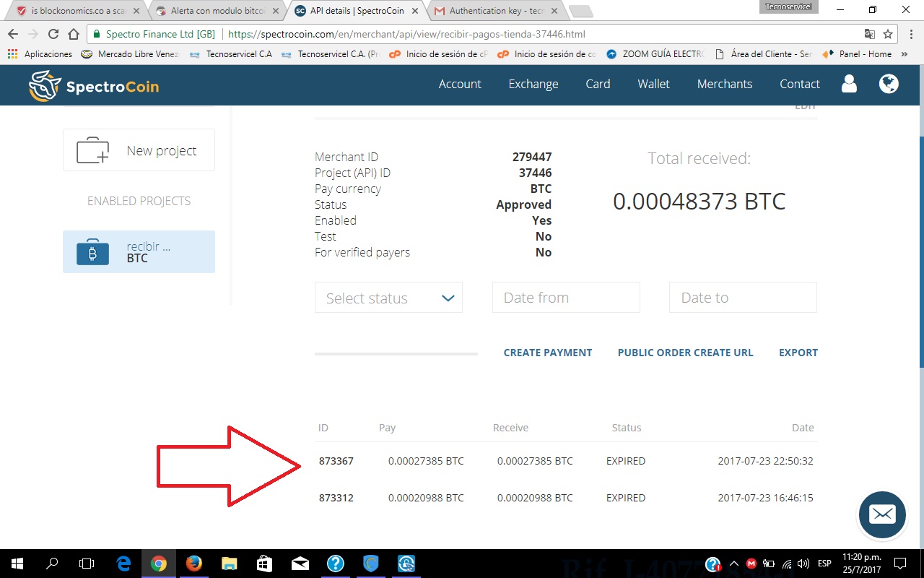
Task: Open the mail chat bubble widget
Action: pyautogui.click(x=882, y=514)
